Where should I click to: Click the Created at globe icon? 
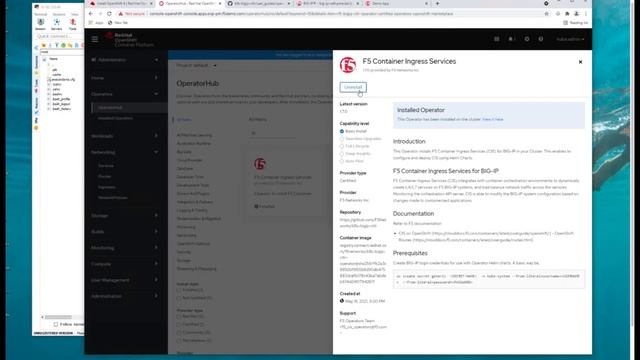(342, 301)
